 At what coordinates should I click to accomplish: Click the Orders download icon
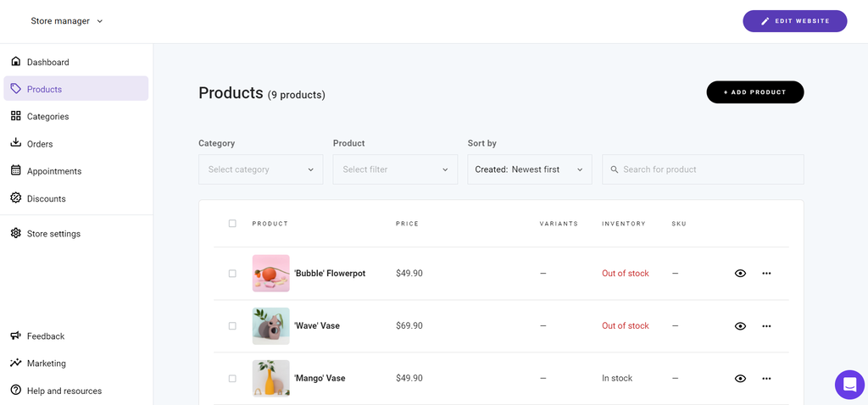pos(15,143)
